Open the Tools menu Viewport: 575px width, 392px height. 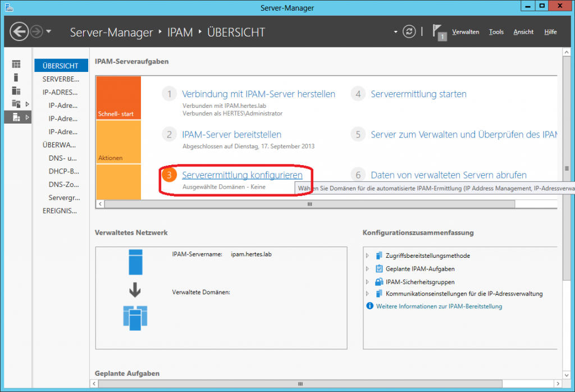[x=496, y=32]
